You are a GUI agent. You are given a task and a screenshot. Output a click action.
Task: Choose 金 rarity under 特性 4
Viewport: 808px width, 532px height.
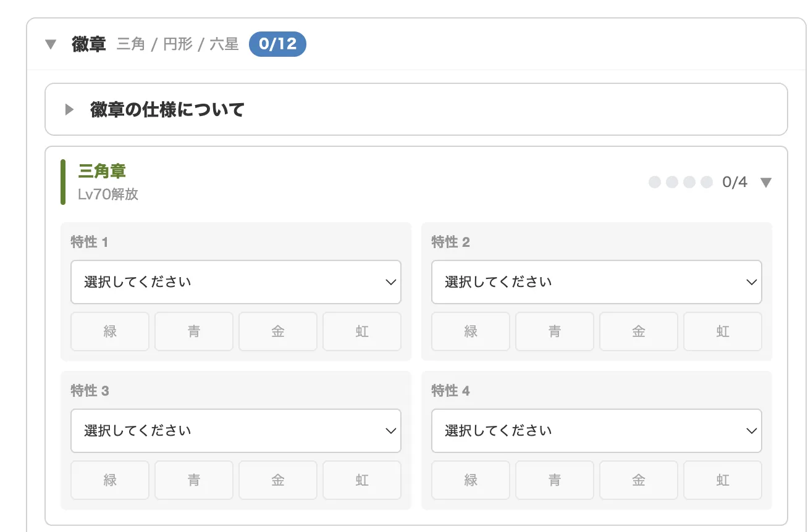pos(639,480)
